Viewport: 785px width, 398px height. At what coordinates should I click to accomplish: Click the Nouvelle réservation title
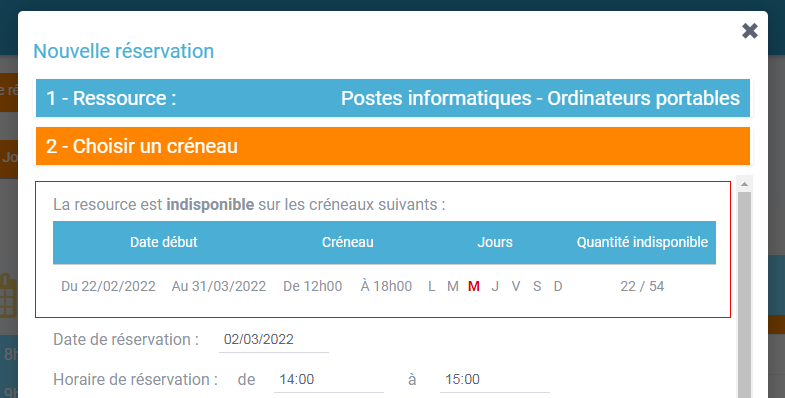pyautogui.click(x=124, y=51)
